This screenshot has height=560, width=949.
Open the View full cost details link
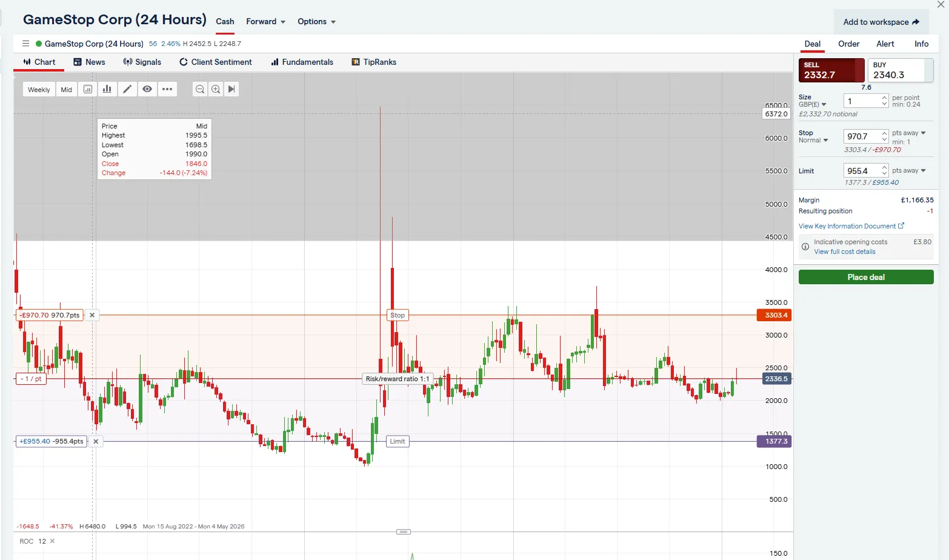click(x=844, y=252)
